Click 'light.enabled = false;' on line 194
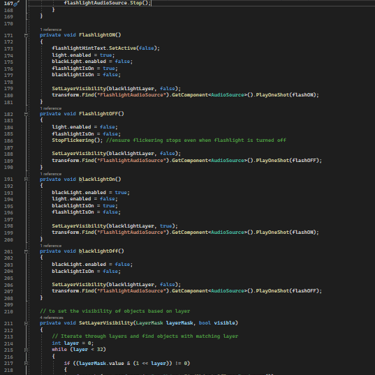 click(85, 199)
